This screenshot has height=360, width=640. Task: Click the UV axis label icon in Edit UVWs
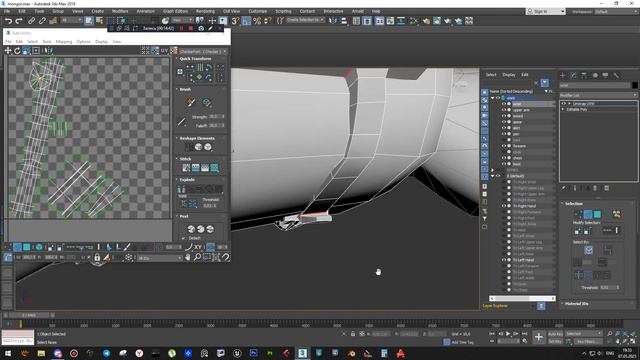(x=164, y=51)
